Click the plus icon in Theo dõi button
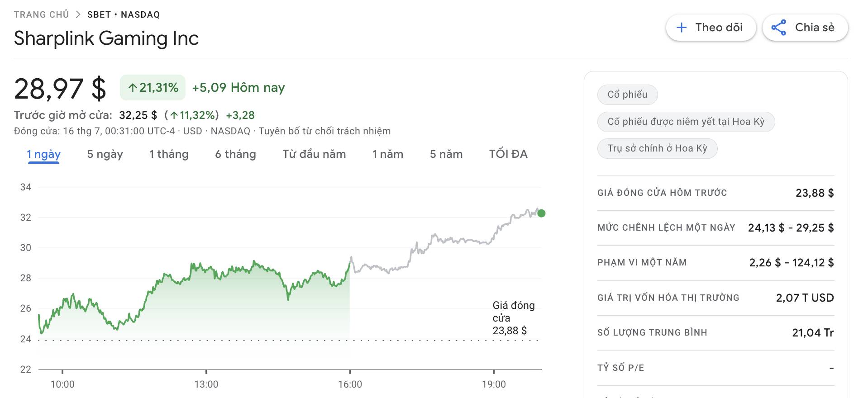 pos(682,28)
